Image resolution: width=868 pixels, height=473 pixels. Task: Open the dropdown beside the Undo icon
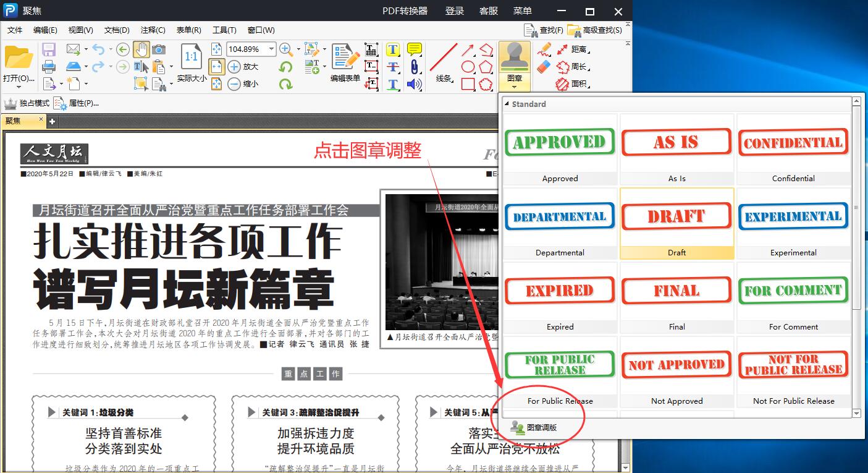click(x=110, y=49)
